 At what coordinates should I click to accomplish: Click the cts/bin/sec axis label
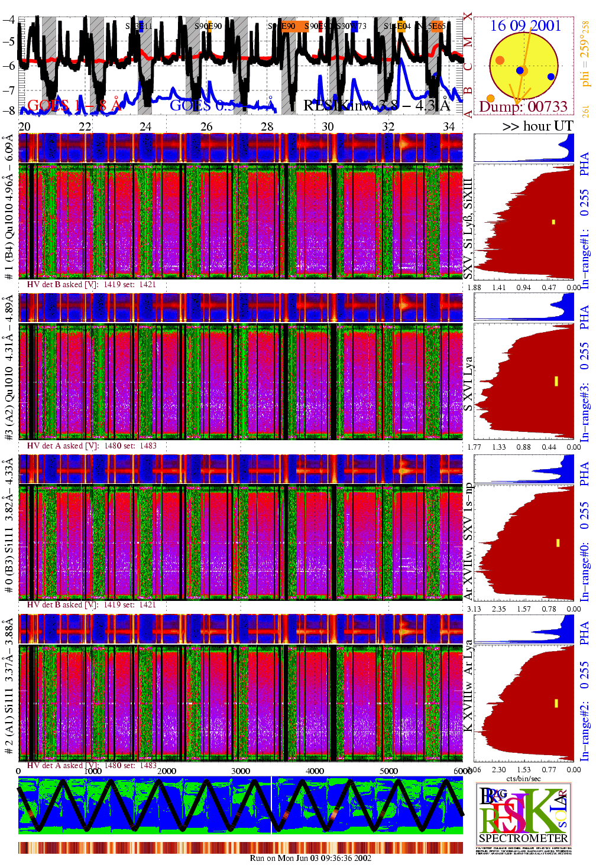(523, 778)
